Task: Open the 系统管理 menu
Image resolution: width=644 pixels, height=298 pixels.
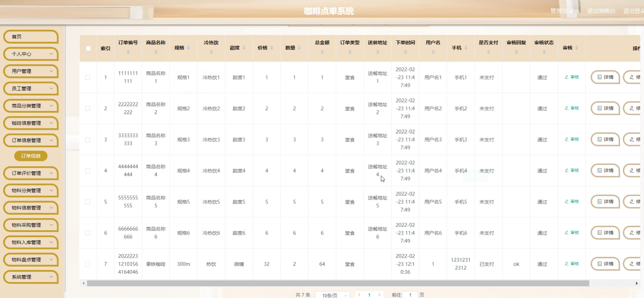Action: (x=31, y=277)
